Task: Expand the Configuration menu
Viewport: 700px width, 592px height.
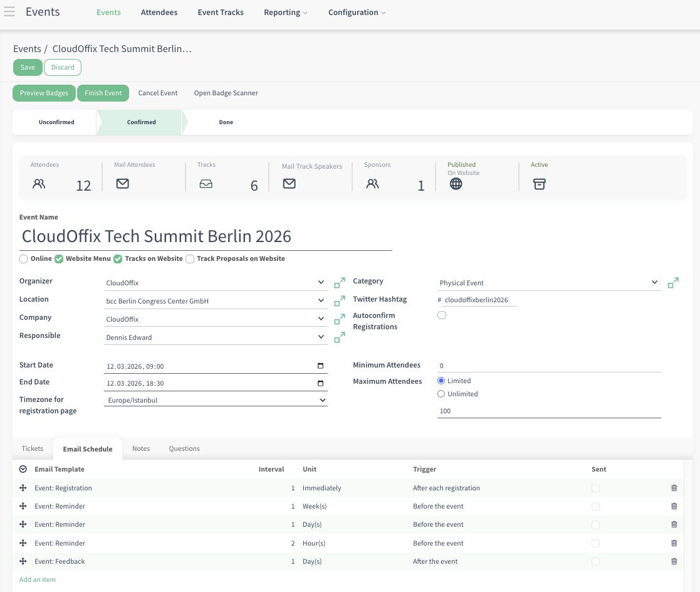Action: coord(357,13)
